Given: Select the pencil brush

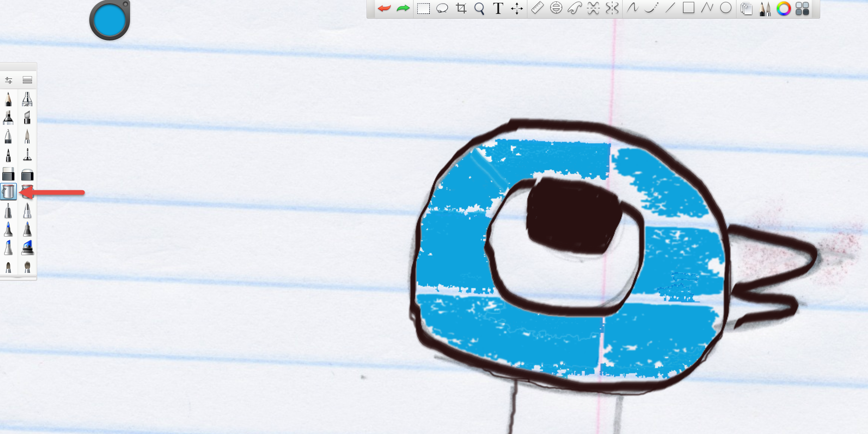Looking at the screenshot, I should coord(8,99).
